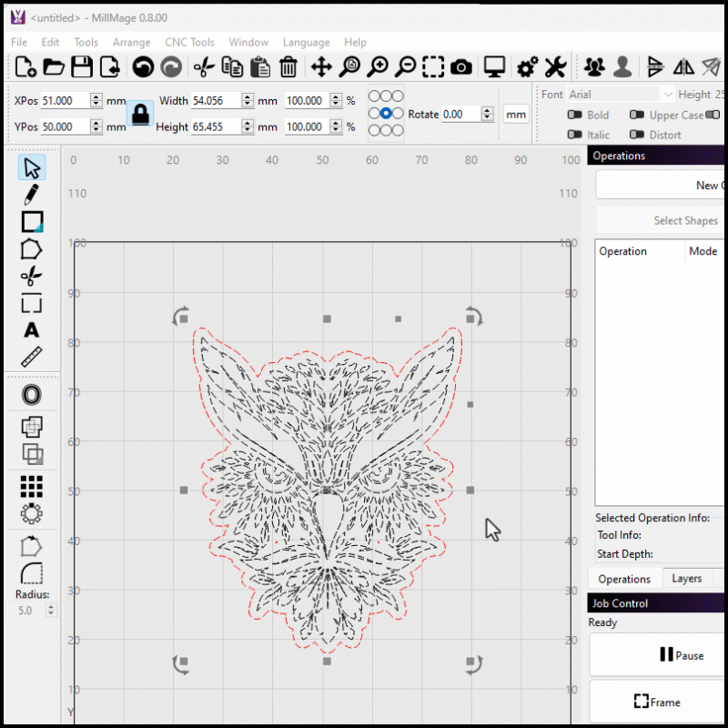The height and width of the screenshot is (728, 728).
Task: Select the Rectangle shape tool
Action: click(32, 221)
